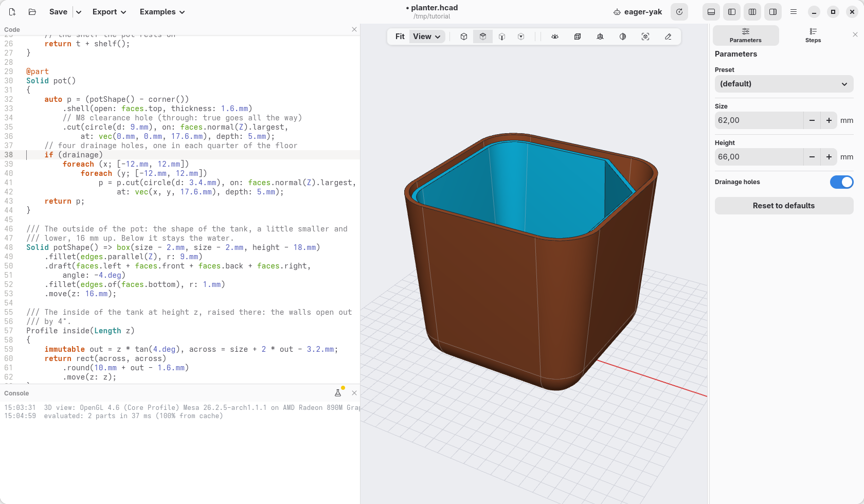
Task: Open the View dropdown in the viewport
Action: [427, 37]
